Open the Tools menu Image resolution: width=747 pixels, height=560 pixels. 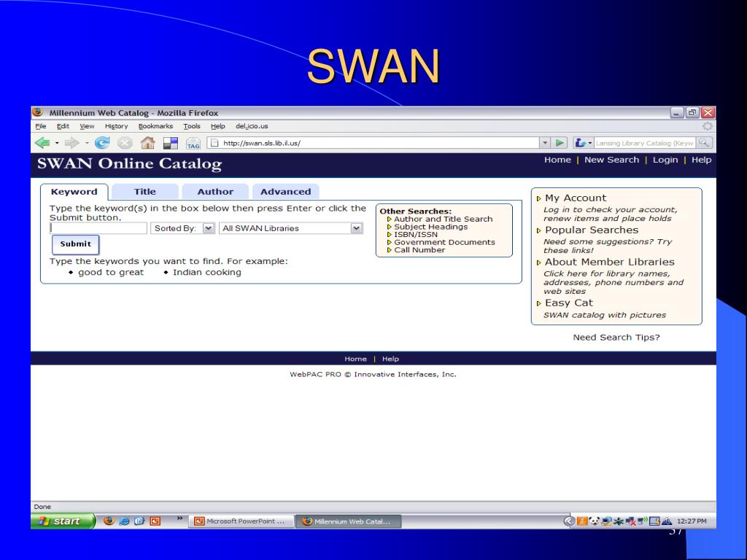pos(192,126)
